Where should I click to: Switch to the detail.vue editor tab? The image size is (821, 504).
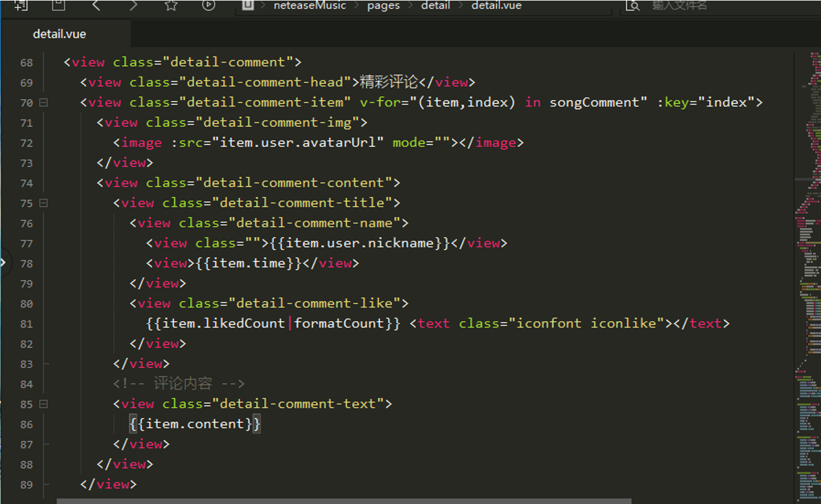[x=60, y=34]
